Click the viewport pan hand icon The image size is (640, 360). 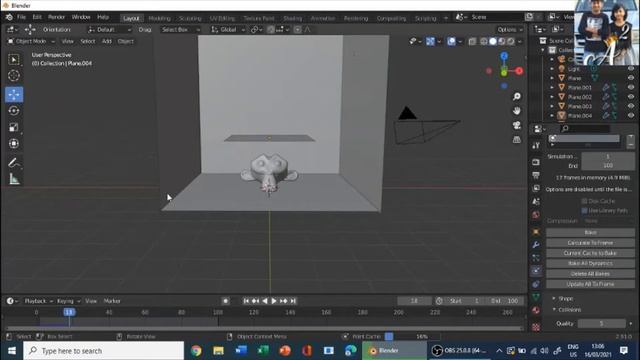tap(517, 111)
